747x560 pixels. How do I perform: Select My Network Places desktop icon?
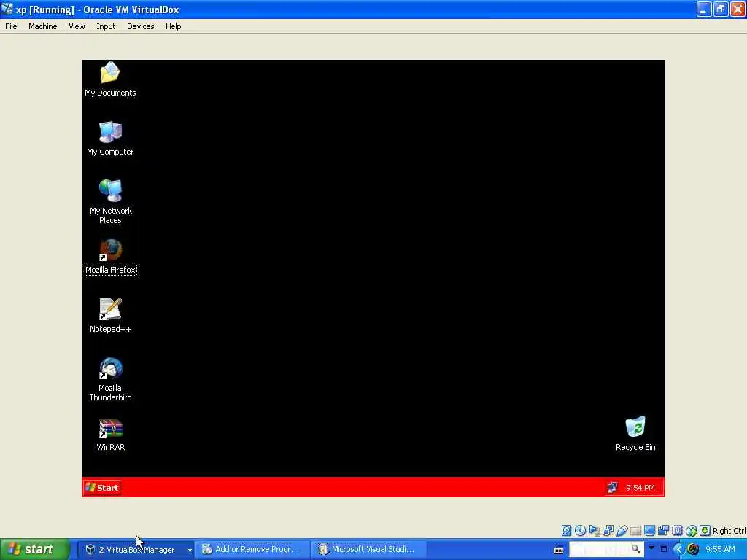pyautogui.click(x=111, y=201)
